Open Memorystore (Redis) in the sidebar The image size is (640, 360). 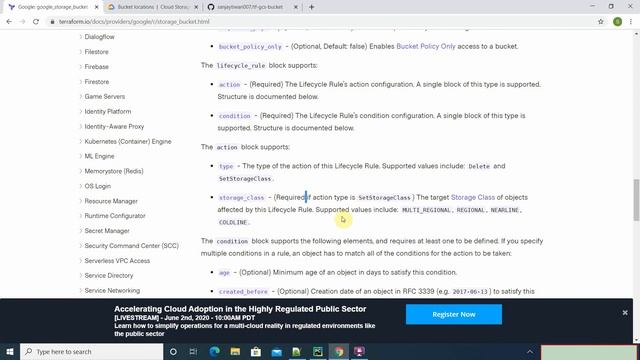click(x=114, y=171)
